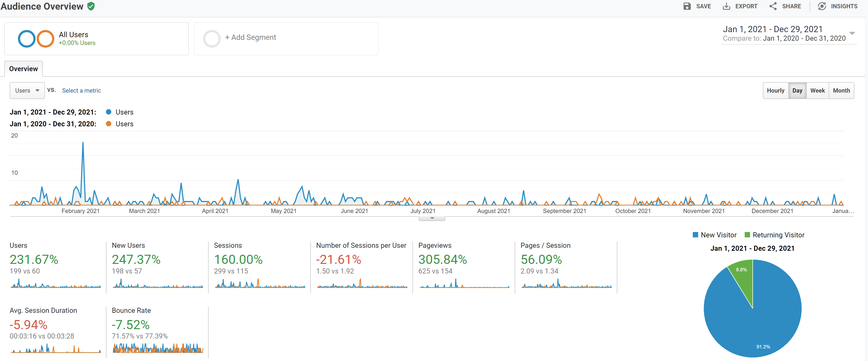Expand the annotations arrow below chart
Screen dimensions: 868x361
pos(432,218)
